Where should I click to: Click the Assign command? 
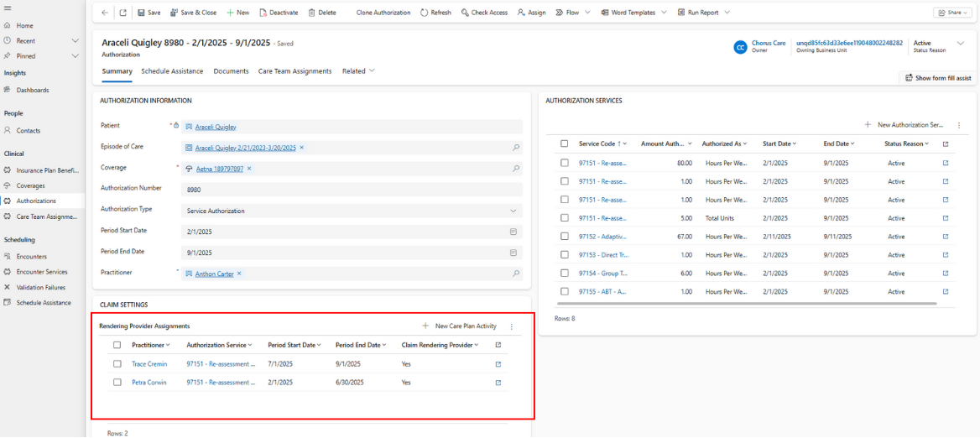(531, 13)
